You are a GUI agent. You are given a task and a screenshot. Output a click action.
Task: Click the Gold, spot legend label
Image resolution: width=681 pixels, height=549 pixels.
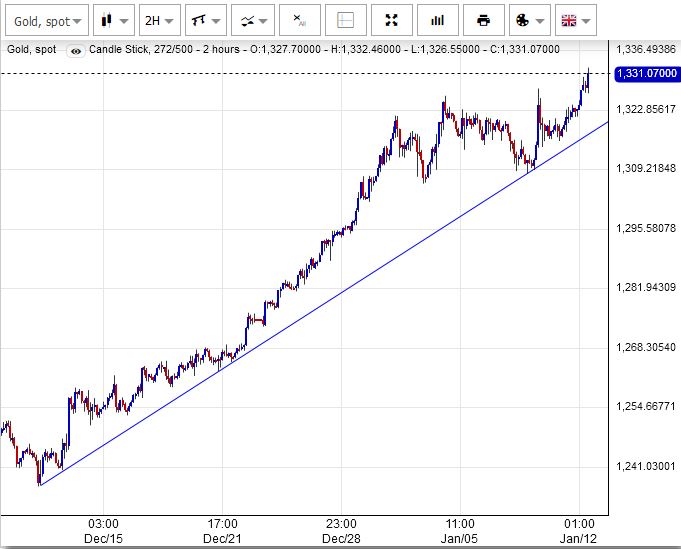pyautogui.click(x=32, y=49)
